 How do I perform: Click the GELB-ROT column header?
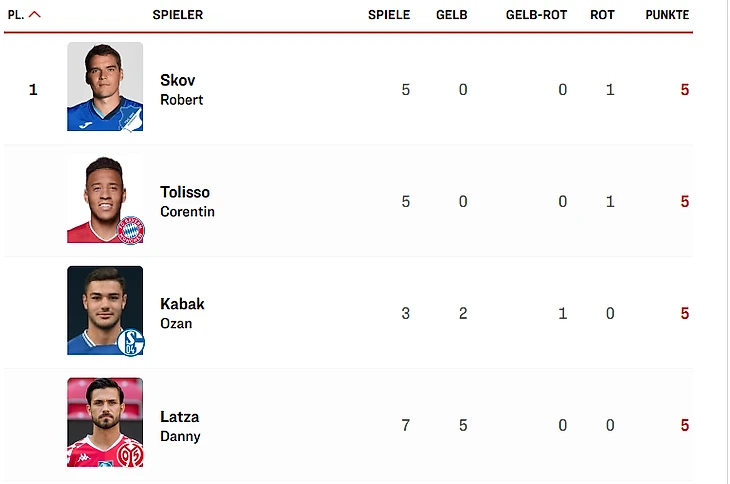(536, 15)
